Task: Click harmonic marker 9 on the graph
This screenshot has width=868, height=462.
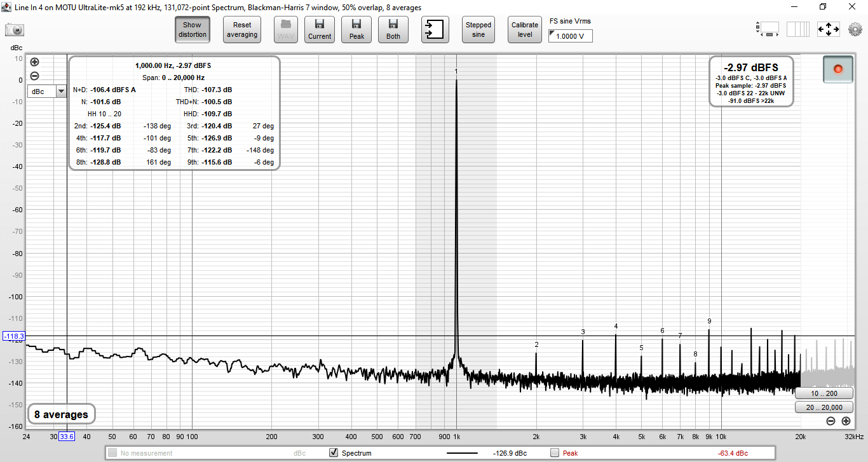Action: [x=709, y=321]
